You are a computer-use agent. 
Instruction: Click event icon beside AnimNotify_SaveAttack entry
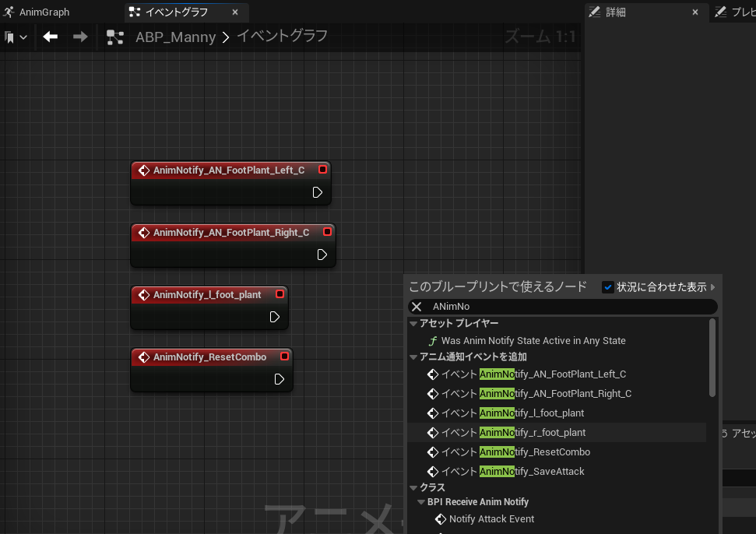pos(433,472)
